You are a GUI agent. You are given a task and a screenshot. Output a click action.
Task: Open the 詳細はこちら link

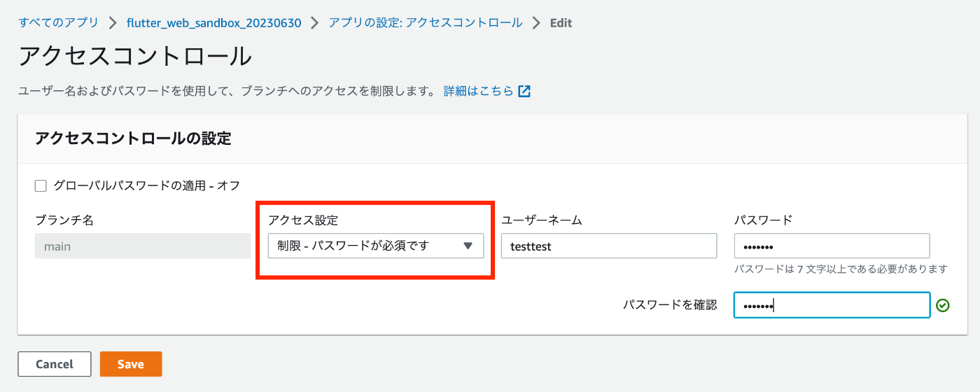pos(479,91)
